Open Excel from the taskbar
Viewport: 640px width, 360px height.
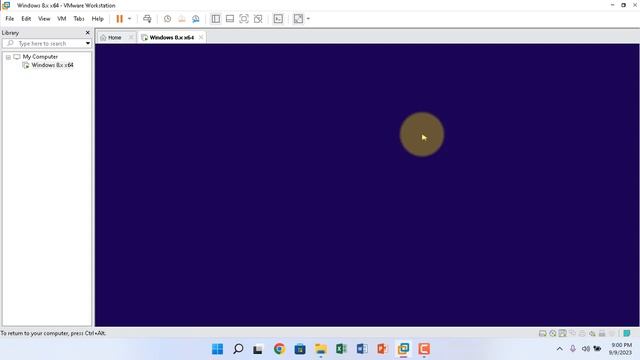pos(341,349)
